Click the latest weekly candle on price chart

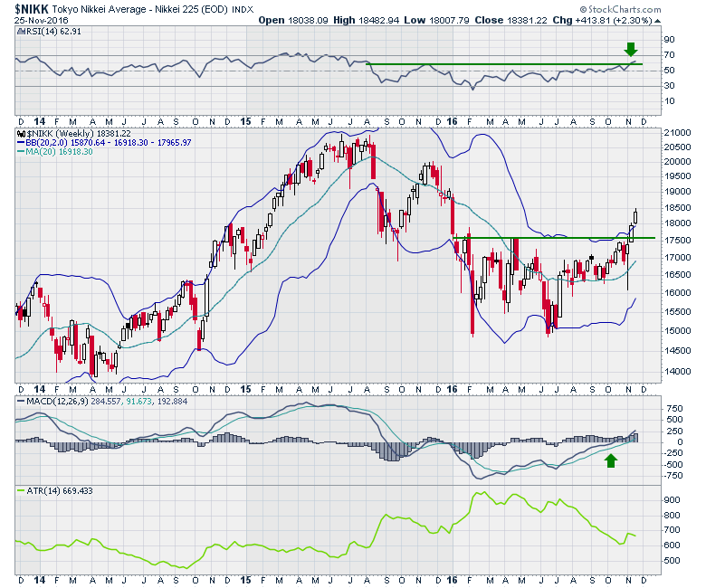click(635, 215)
